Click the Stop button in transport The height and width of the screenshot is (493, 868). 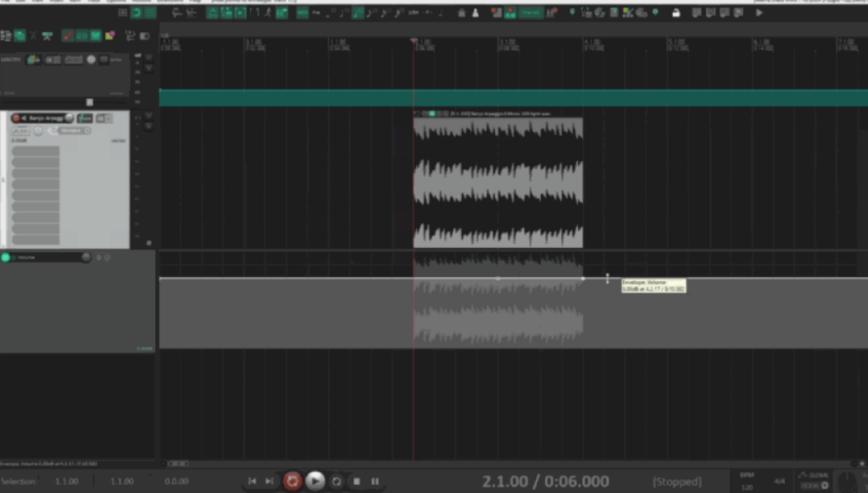click(357, 481)
